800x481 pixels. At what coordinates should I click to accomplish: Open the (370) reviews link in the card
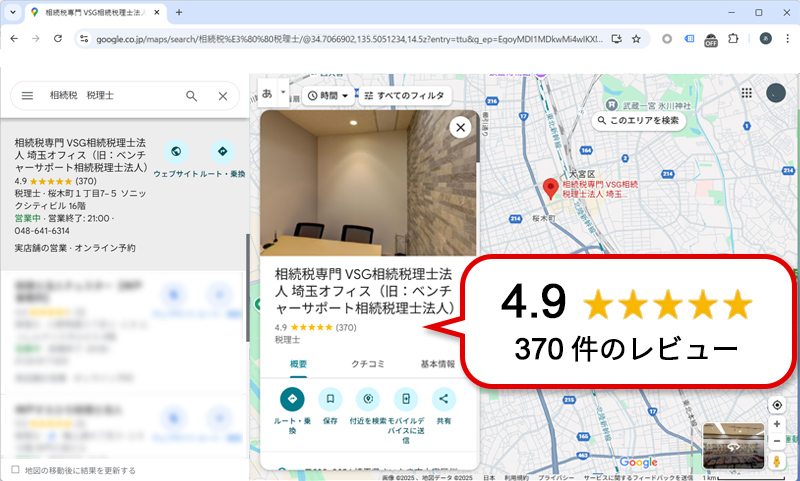click(346, 327)
